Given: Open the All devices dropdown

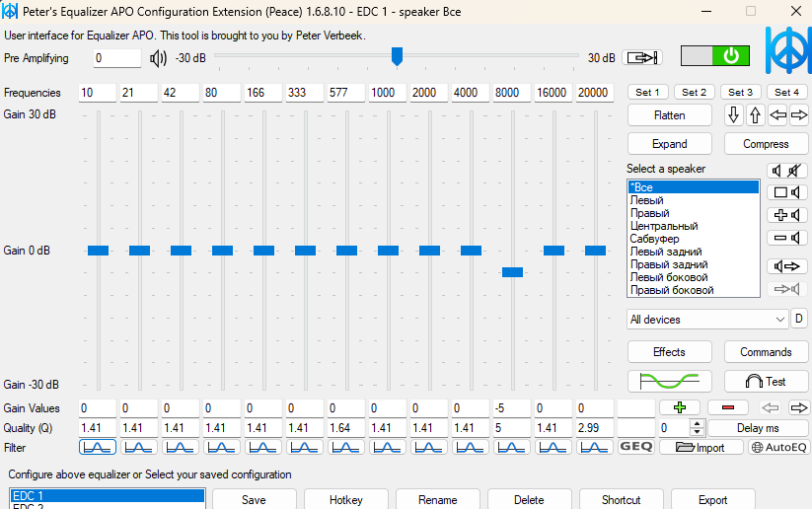Looking at the screenshot, I should tap(707, 320).
